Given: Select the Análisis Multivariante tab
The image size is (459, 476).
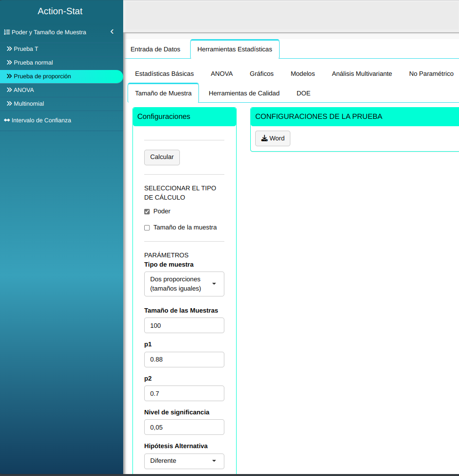Looking at the screenshot, I should click(362, 74).
